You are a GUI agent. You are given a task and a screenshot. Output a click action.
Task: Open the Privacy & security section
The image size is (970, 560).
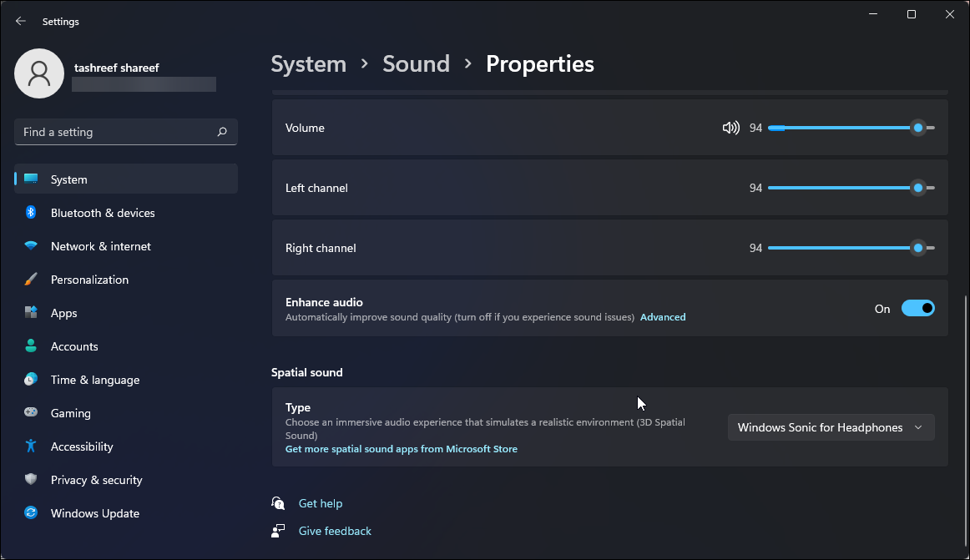[96, 480]
